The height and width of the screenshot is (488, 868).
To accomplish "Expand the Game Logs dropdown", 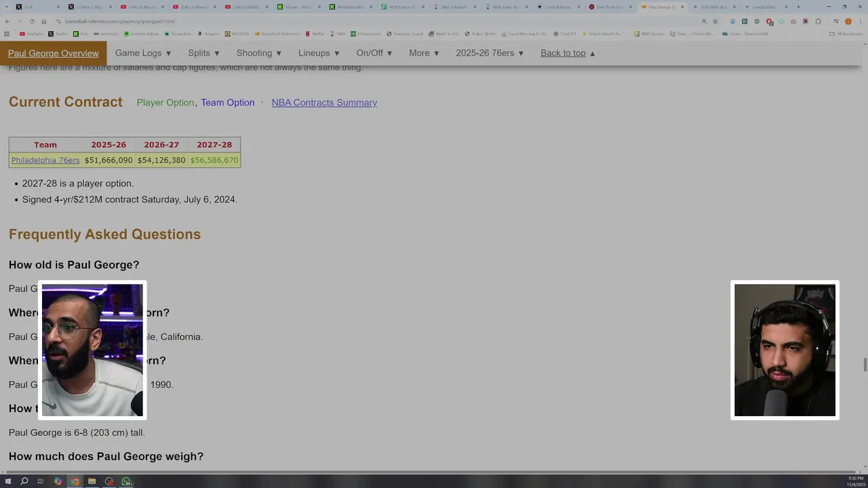I will 143,53.
